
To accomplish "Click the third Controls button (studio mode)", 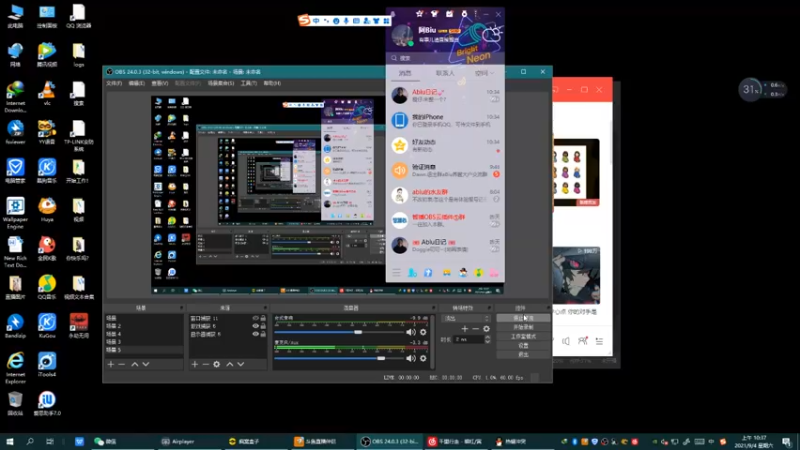I will click(523, 336).
